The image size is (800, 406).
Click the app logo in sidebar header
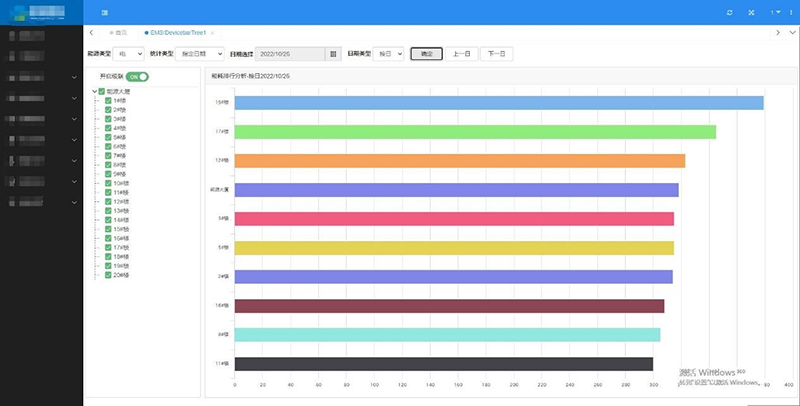[41, 12]
